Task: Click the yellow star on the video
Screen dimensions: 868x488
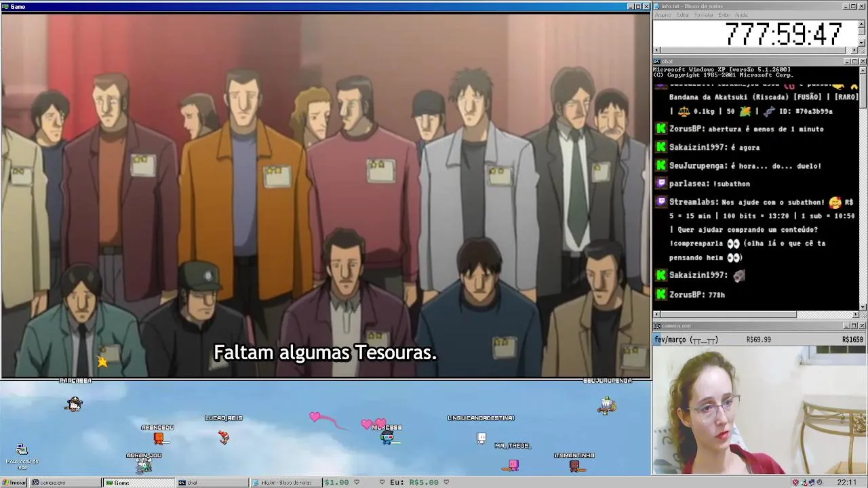Action: point(102,362)
